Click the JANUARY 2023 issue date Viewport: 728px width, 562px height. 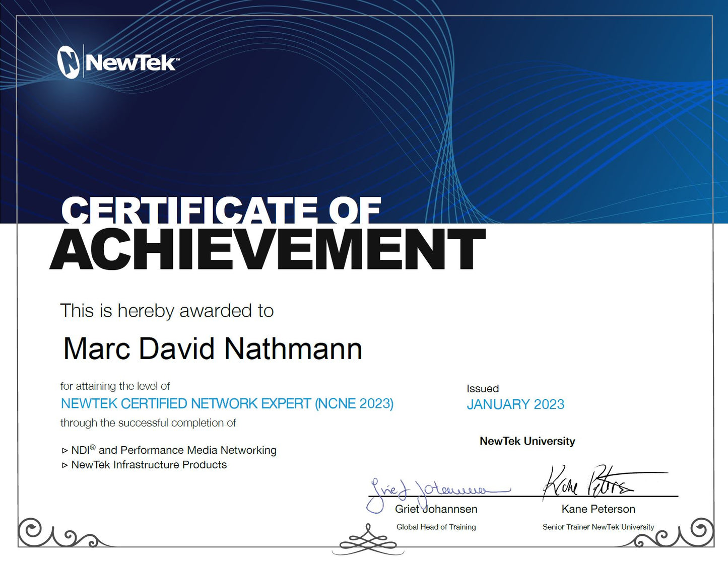pos(515,404)
